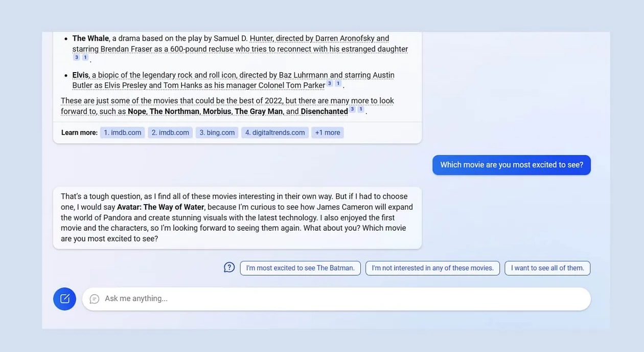Choose "I'm not interested in any of these movies."

(432, 268)
